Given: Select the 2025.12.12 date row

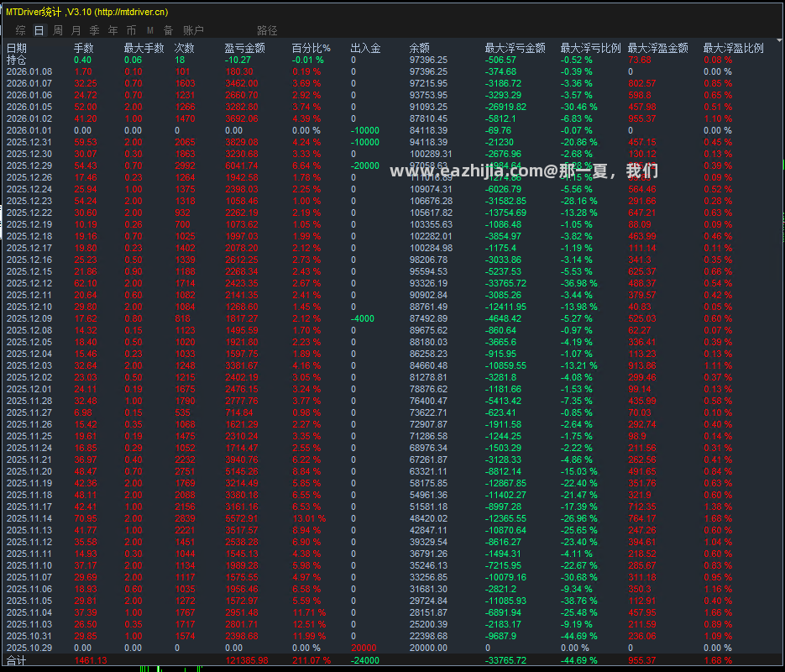Looking at the screenshot, I should [29, 283].
